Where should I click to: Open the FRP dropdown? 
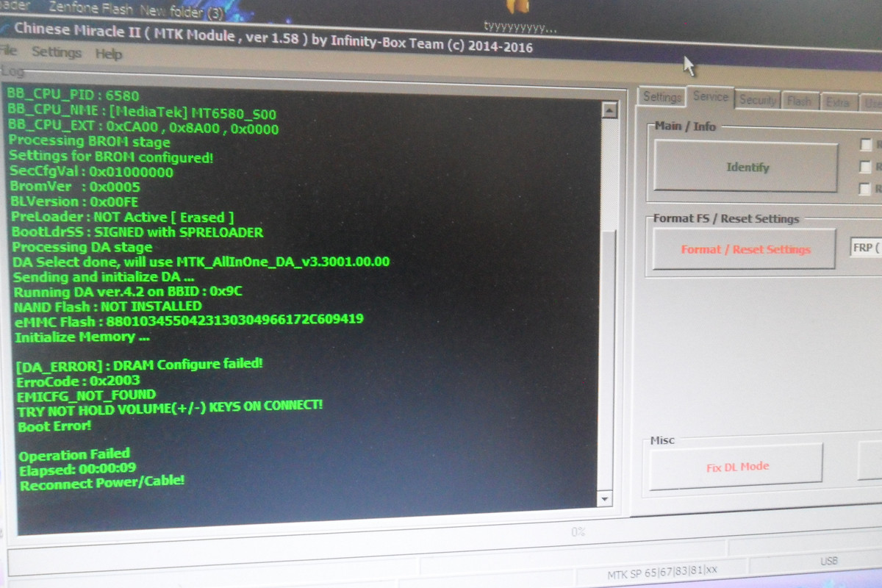tap(866, 248)
